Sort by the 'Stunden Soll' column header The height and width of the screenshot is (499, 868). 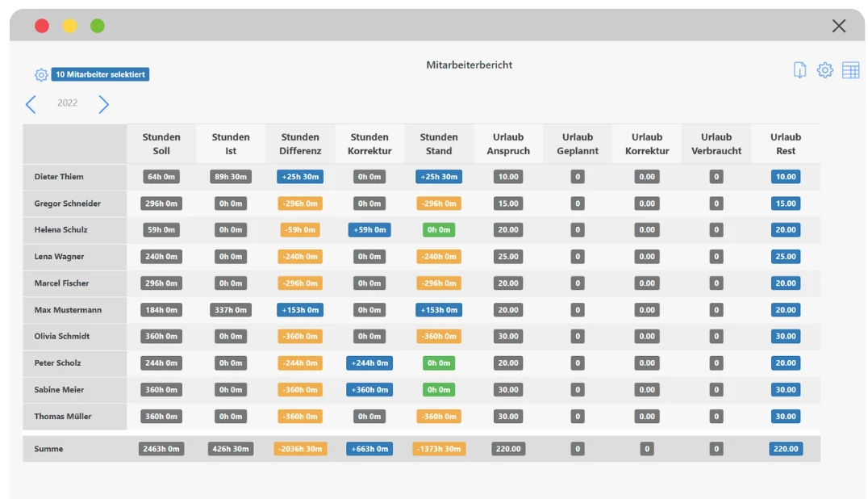(161, 143)
